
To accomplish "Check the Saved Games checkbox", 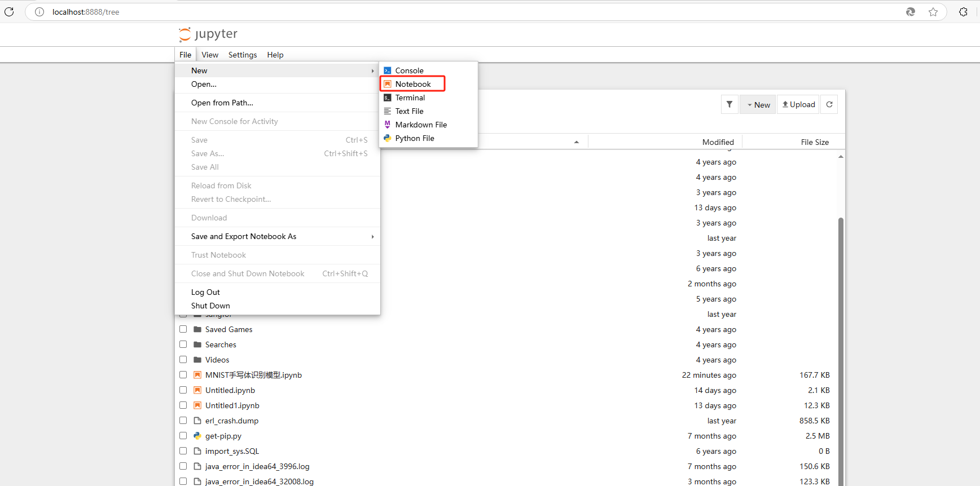I will tap(183, 329).
